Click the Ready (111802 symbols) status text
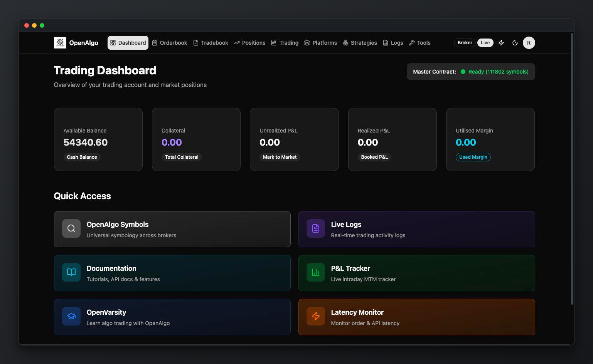593x364 pixels. point(498,72)
